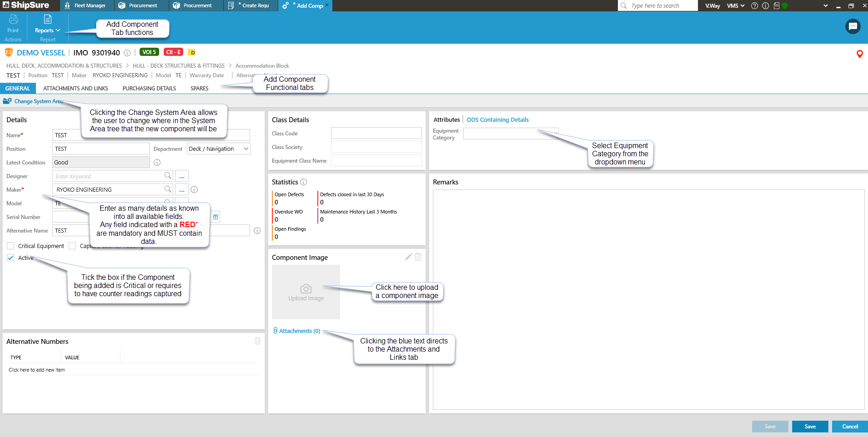Click the Attachments (0) link
Viewport: 868px width, 437px height.
[x=299, y=331]
